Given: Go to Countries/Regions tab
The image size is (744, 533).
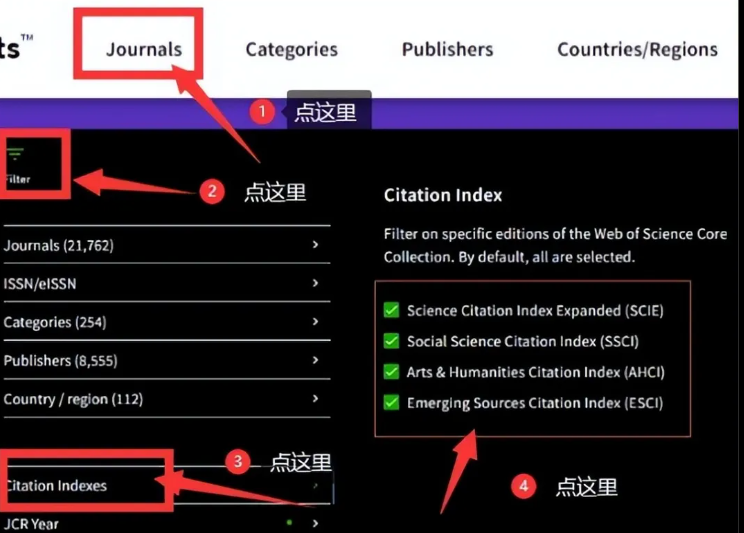Looking at the screenshot, I should [x=637, y=49].
